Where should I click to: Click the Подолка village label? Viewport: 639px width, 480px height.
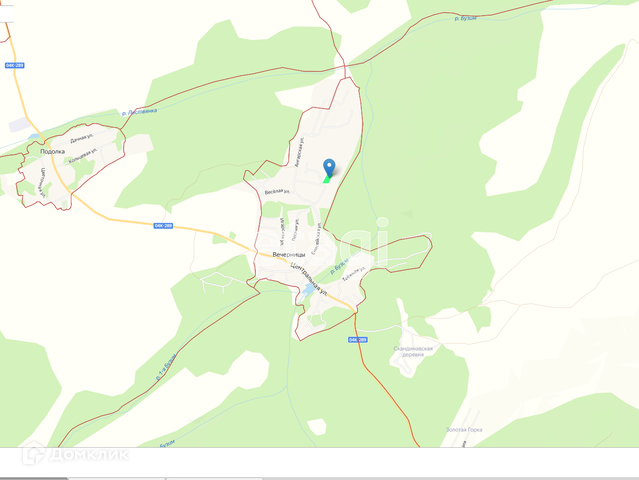[x=53, y=152]
